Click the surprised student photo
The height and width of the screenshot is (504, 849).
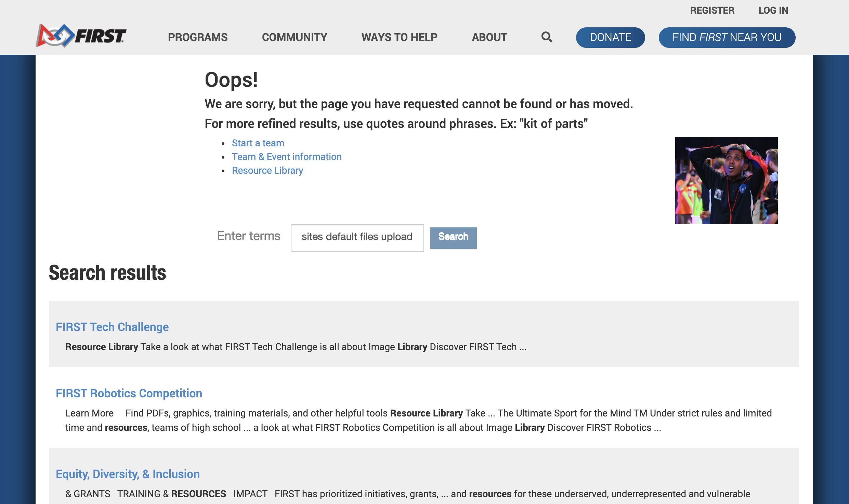(726, 181)
